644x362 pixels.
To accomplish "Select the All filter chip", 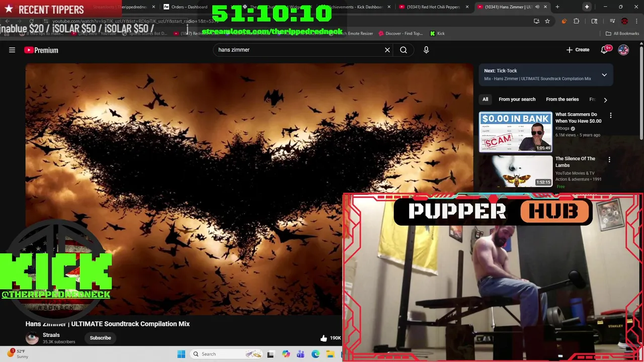I will [x=485, y=100].
